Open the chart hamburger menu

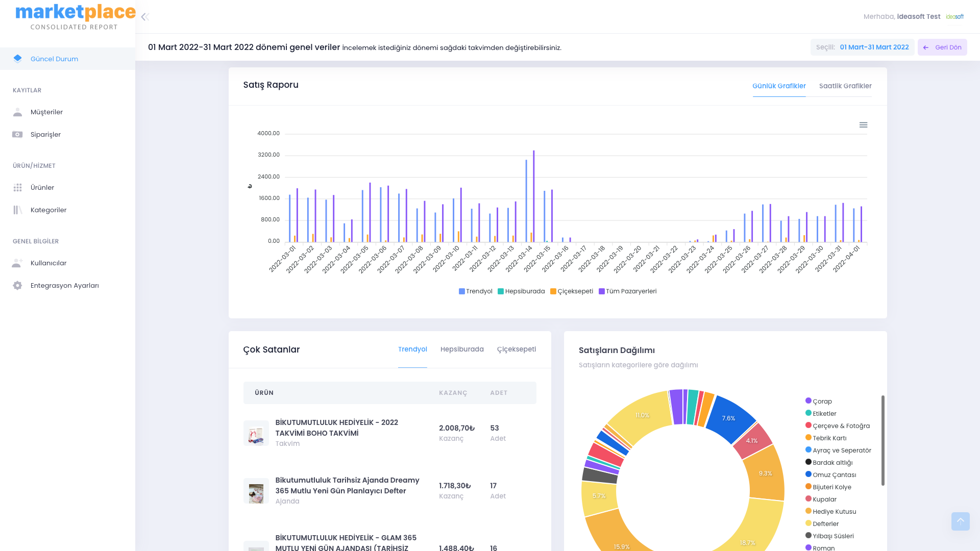(x=863, y=125)
